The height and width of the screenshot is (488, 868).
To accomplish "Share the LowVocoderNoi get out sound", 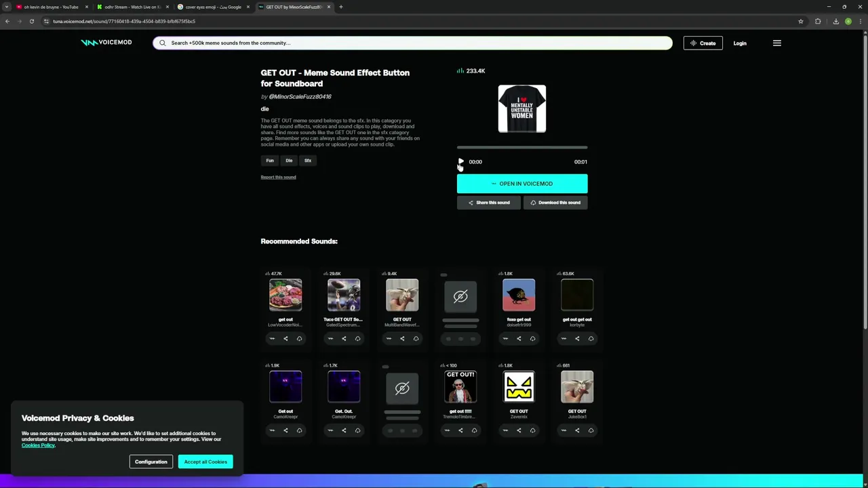I will (285, 338).
